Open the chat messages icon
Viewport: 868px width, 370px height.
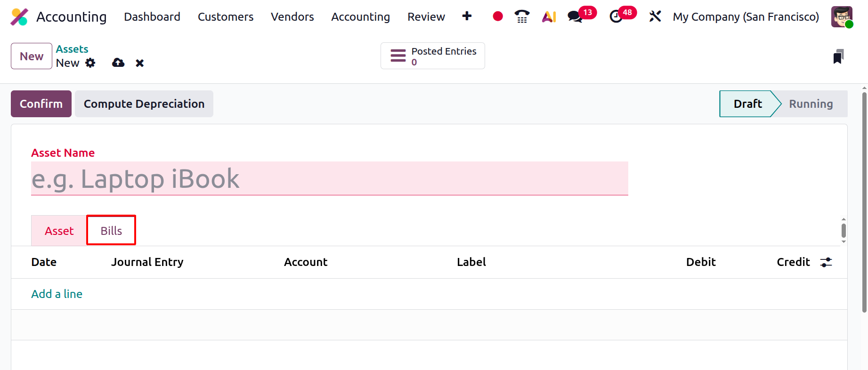[575, 17]
